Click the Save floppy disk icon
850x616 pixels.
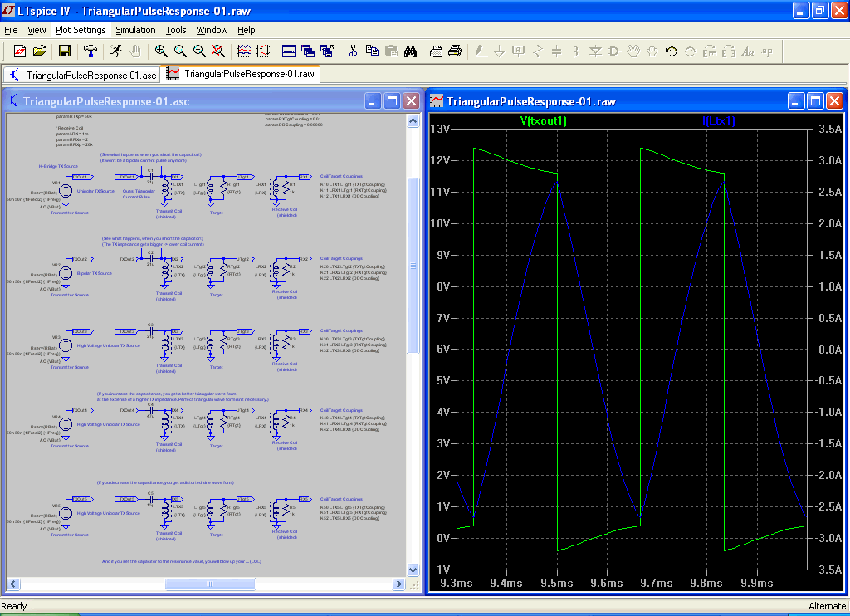tap(65, 51)
